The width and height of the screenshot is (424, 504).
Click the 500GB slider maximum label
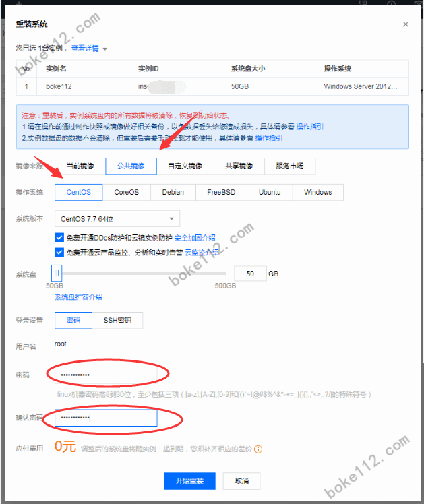[x=225, y=286]
